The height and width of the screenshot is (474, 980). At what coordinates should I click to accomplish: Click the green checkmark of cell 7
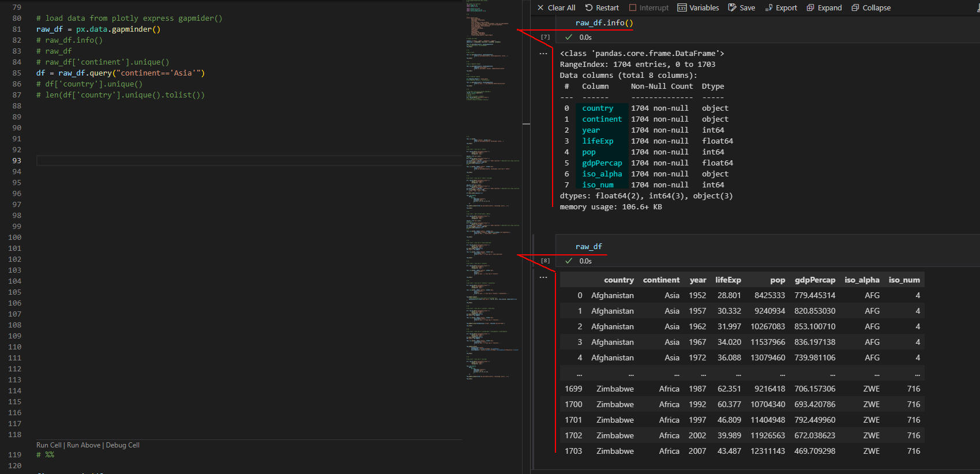[569, 37]
